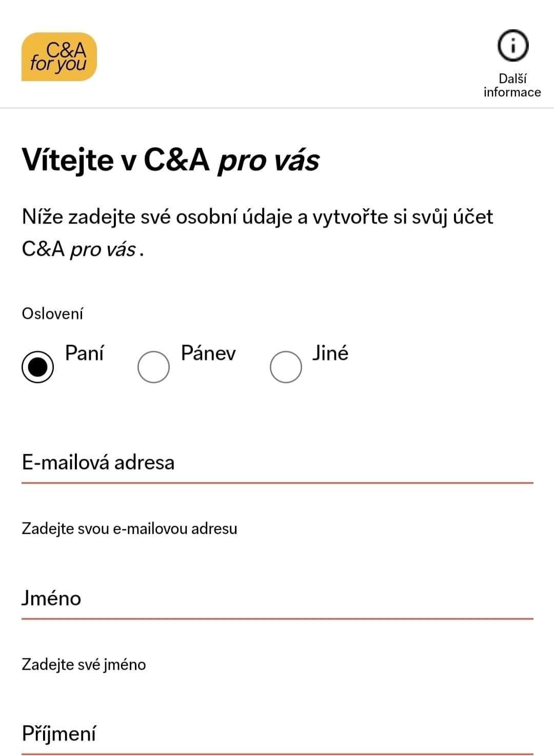Open the C&A for you logo
Screen dimensions: 554x756
coord(59,57)
